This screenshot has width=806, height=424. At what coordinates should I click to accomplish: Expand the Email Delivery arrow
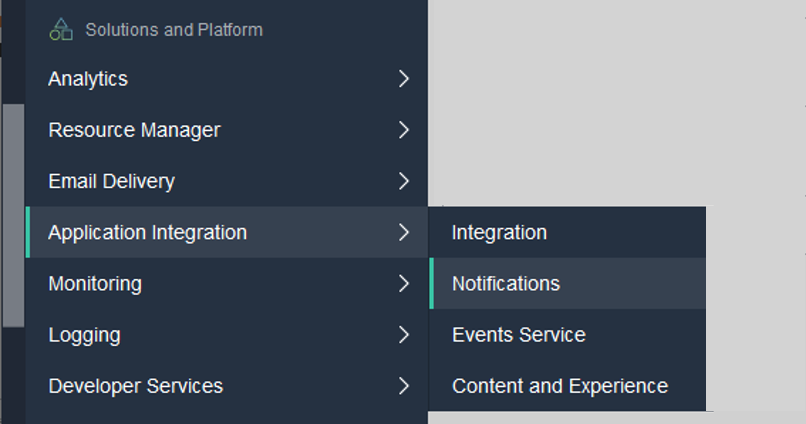[x=403, y=181]
